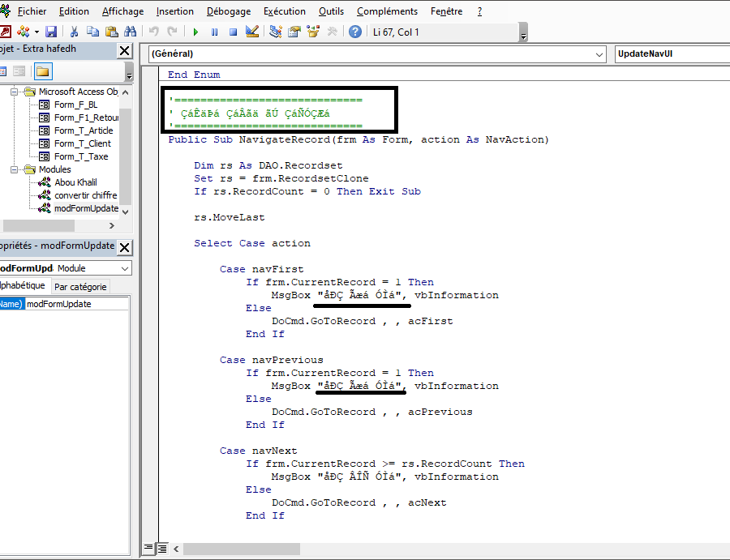The width and height of the screenshot is (730, 560).
Task: Stop execution with the Reset square icon
Action: tap(233, 32)
